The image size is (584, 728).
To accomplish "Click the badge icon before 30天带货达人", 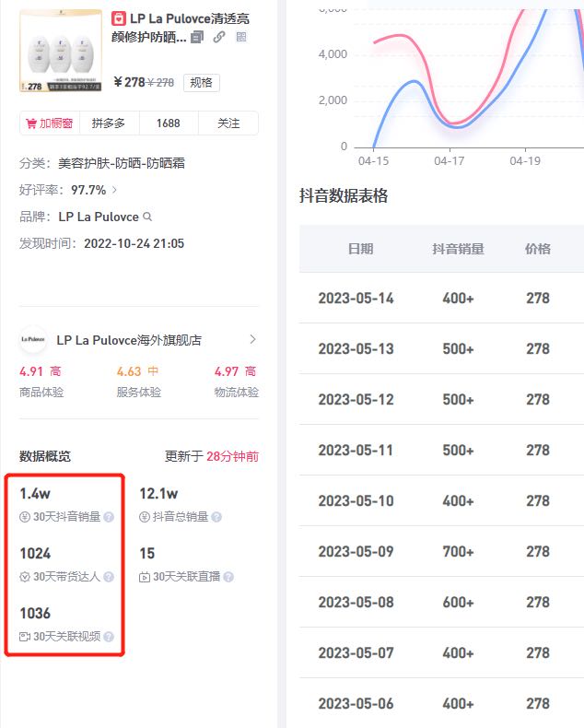I will click(25, 577).
